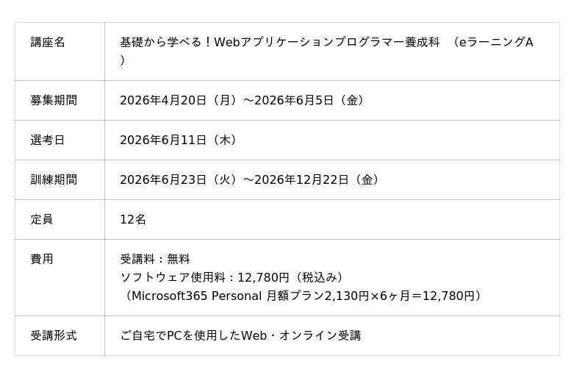Click the 選考日 row label

tap(48, 140)
